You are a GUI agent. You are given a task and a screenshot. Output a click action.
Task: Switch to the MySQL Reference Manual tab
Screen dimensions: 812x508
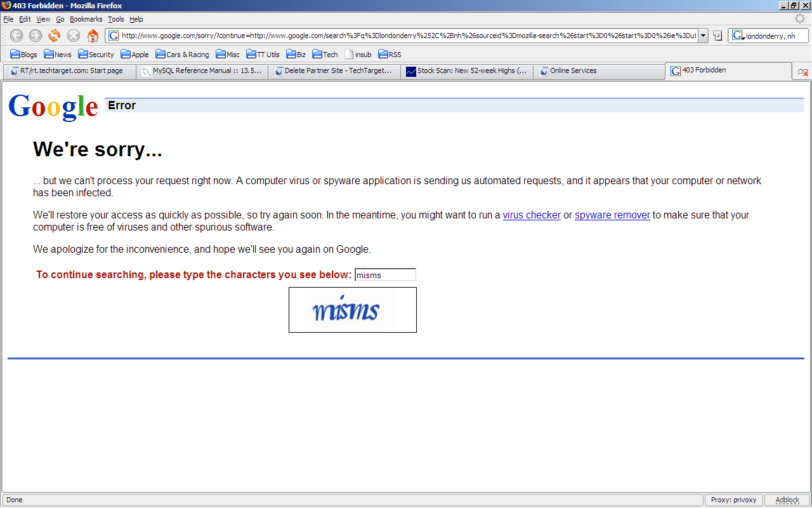(x=202, y=71)
